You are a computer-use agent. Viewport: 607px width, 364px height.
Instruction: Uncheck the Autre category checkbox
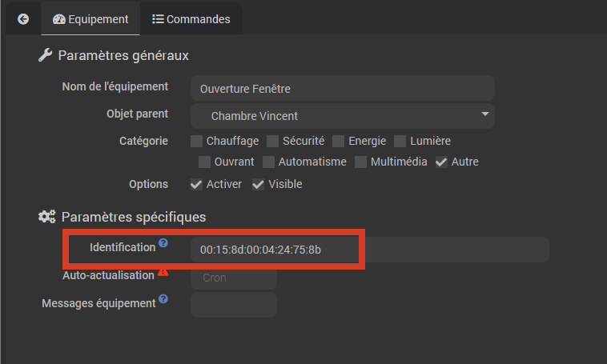tap(442, 162)
